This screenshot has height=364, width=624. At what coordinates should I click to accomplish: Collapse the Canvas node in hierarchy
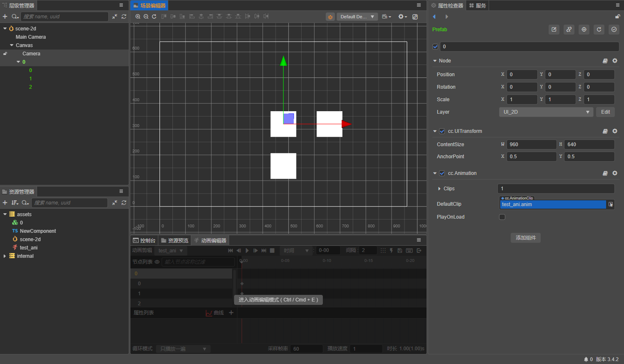pos(12,45)
